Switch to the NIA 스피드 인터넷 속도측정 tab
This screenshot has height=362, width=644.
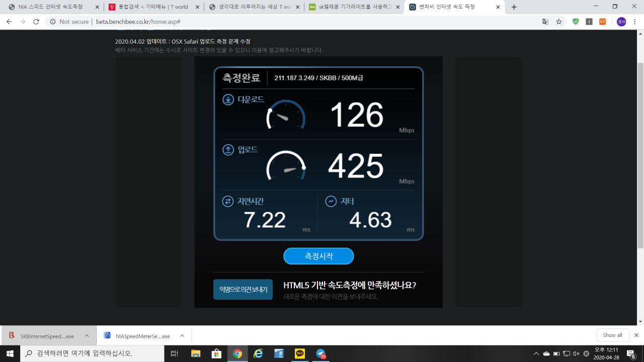click(50, 7)
